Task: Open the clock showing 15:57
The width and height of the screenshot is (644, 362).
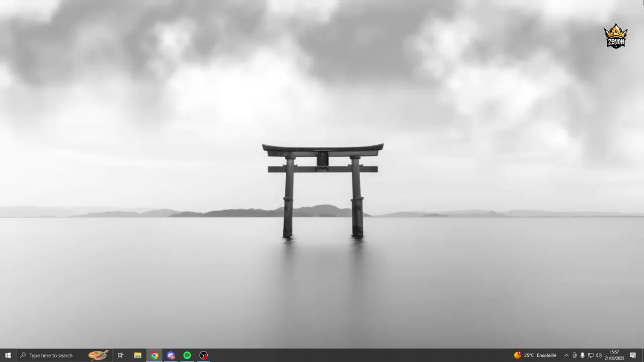Action: [x=614, y=355]
